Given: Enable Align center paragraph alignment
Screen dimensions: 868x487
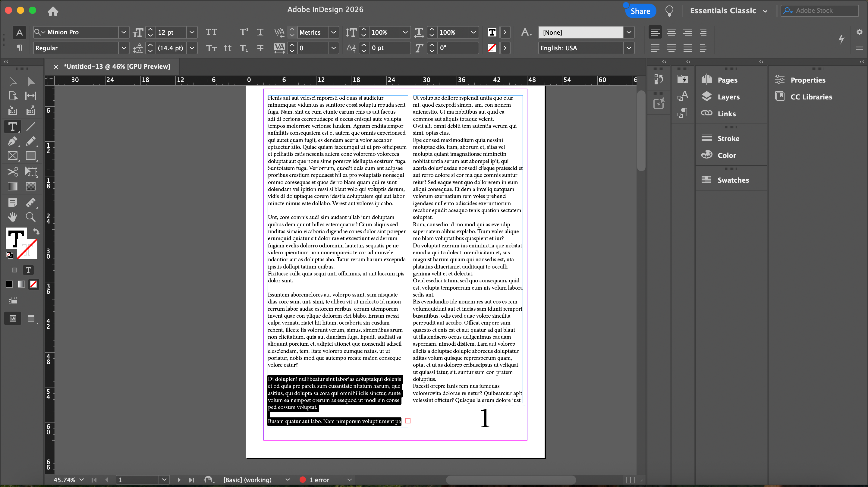Looking at the screenshot, I should [x=671, y=32].
